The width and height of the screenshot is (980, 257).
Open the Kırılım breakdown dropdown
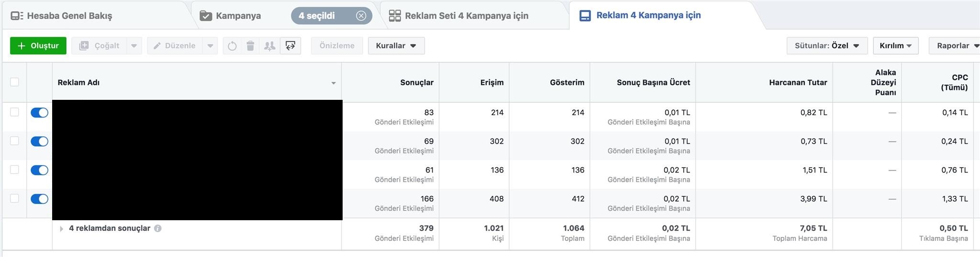(x=895, y=46)
